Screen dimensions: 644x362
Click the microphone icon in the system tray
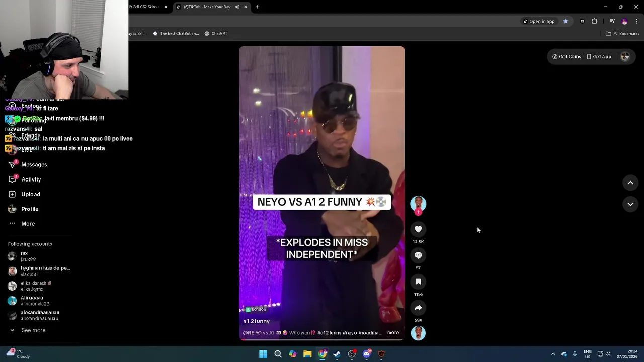coord(575,354)
